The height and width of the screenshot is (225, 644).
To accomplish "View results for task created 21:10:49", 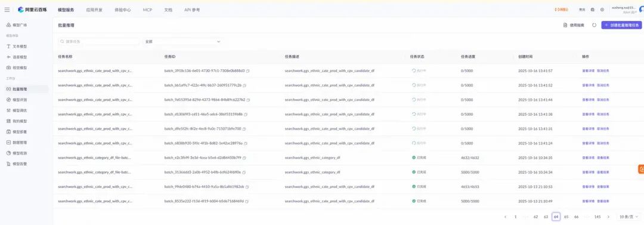I will [603, 201].
